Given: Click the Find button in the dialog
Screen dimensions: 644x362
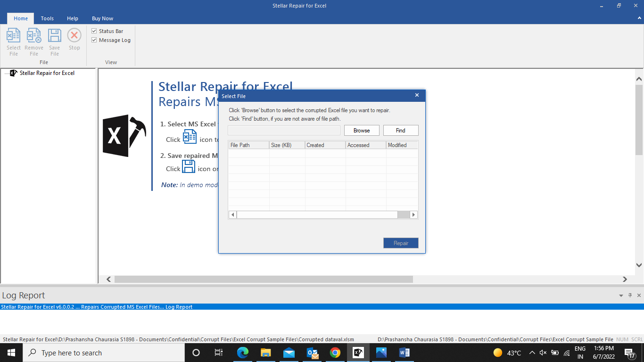Looking at the screenshot, I should tap(401, 131).
